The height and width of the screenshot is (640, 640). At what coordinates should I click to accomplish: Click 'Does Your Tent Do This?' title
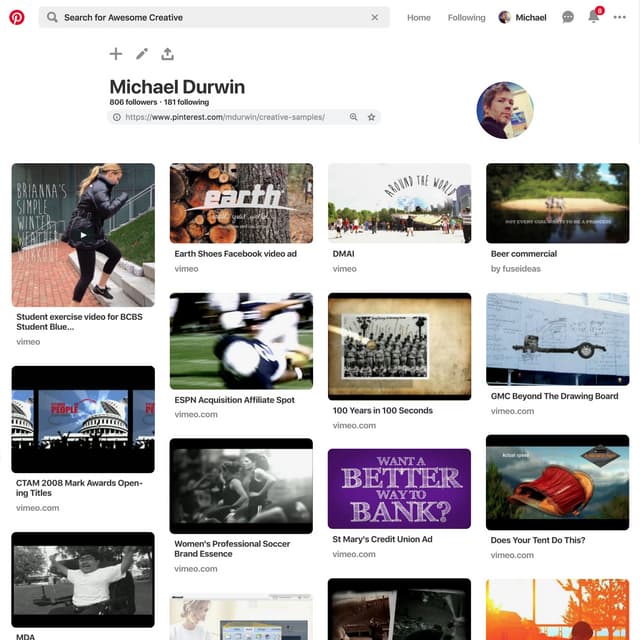(538, 540)
